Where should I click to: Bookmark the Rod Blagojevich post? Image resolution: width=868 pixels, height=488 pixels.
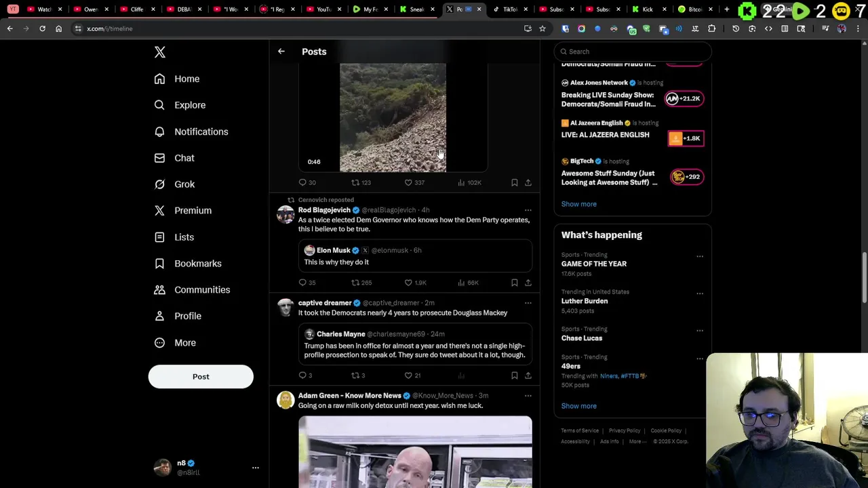[x=515, y=283]
